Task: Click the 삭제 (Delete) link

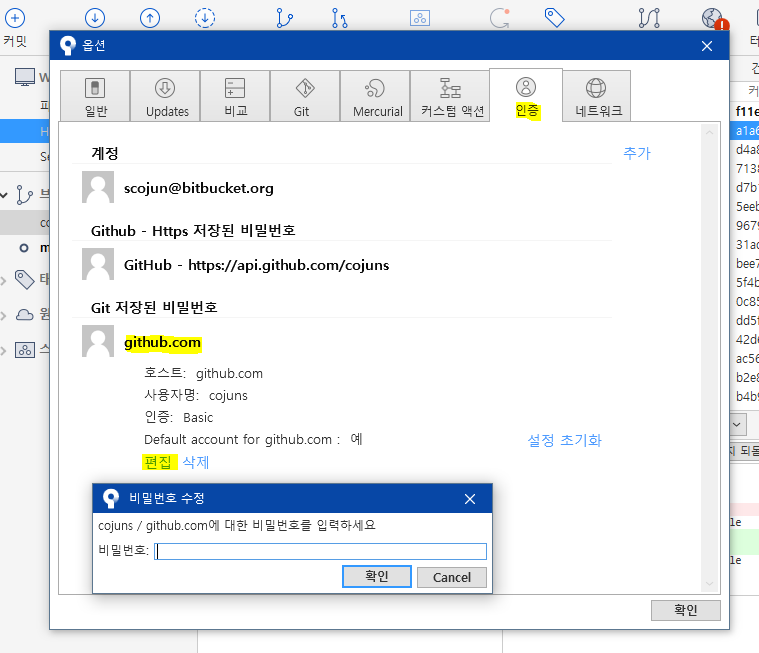Action: click(196, 462)
